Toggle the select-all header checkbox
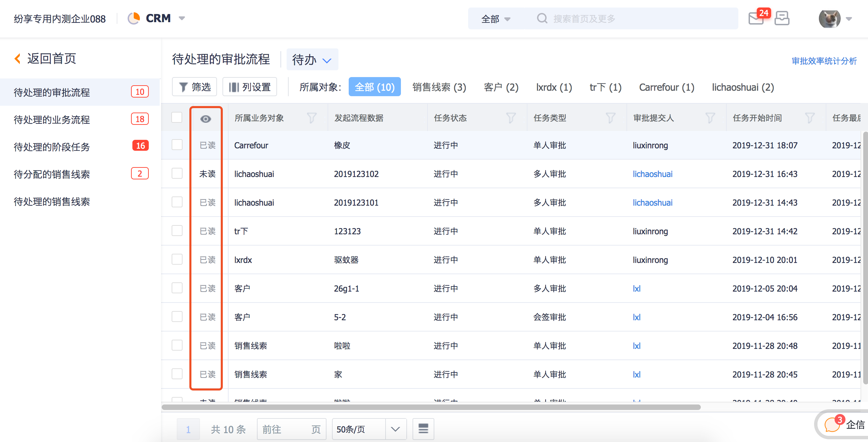Screen dimensions: 868x442 point(177,117)
